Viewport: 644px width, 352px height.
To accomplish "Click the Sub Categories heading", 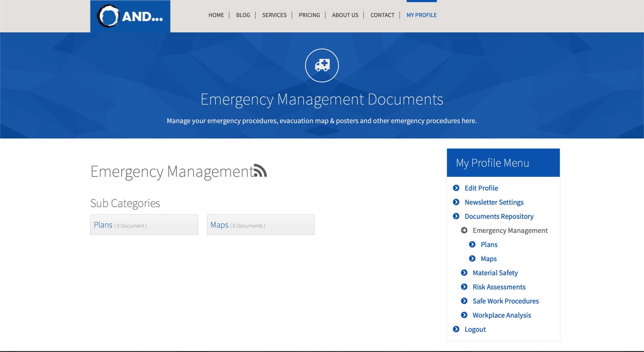I will point(125,203).
